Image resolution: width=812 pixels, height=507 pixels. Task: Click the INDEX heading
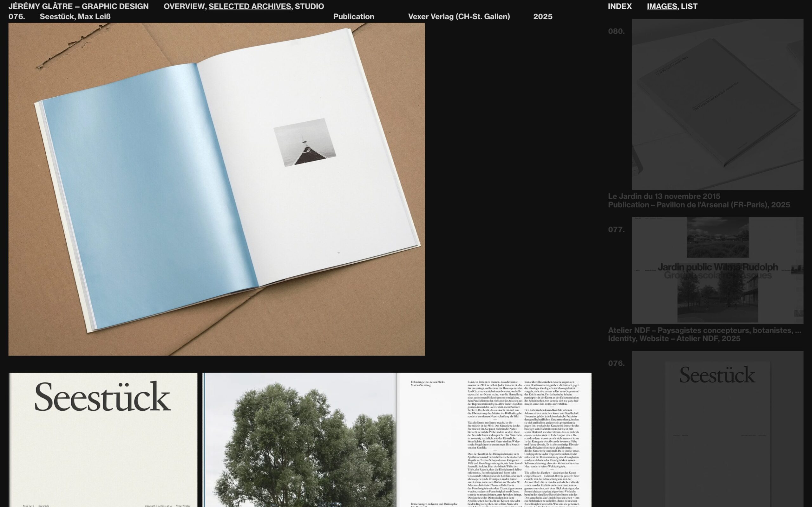click(x=620, y=6)
